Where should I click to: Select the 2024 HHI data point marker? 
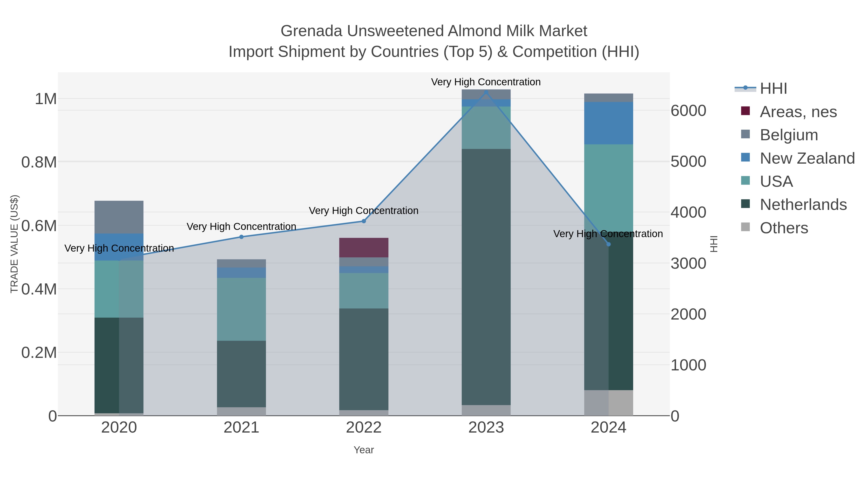(609, 244)
